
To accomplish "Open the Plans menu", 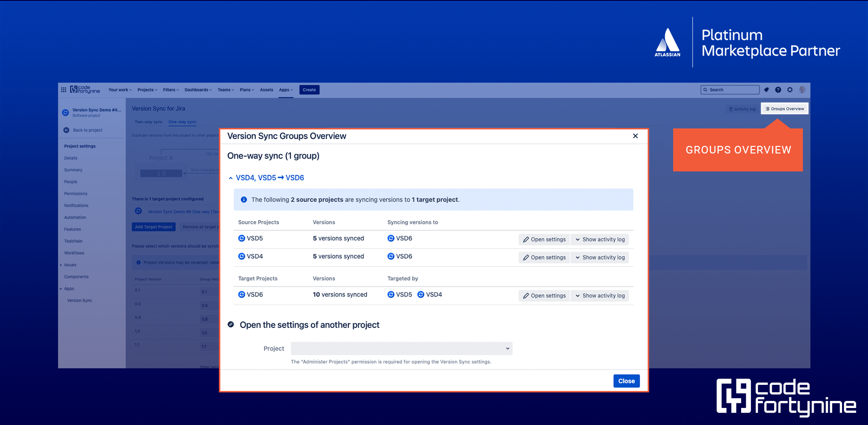I will pyautogui.click(x=247, y=90).
